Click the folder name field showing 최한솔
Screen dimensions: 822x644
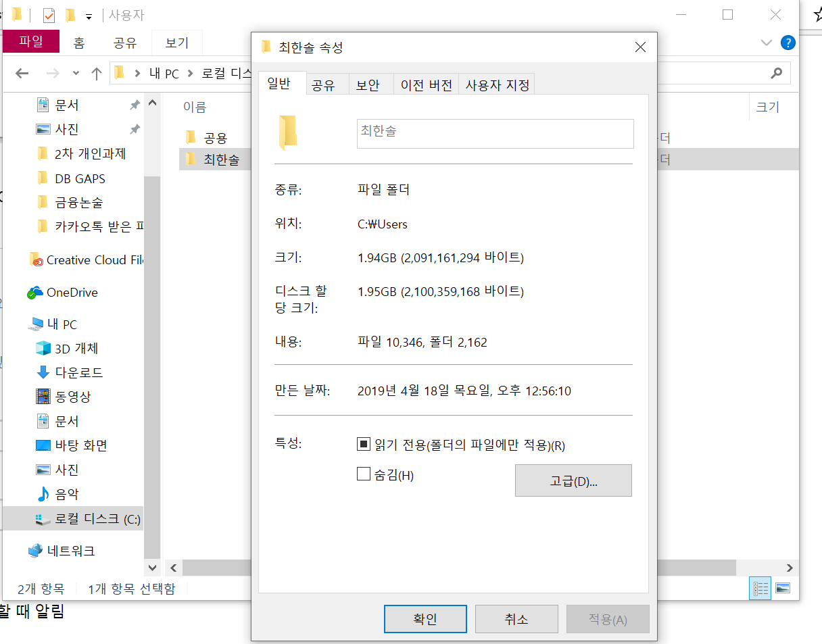495,133
